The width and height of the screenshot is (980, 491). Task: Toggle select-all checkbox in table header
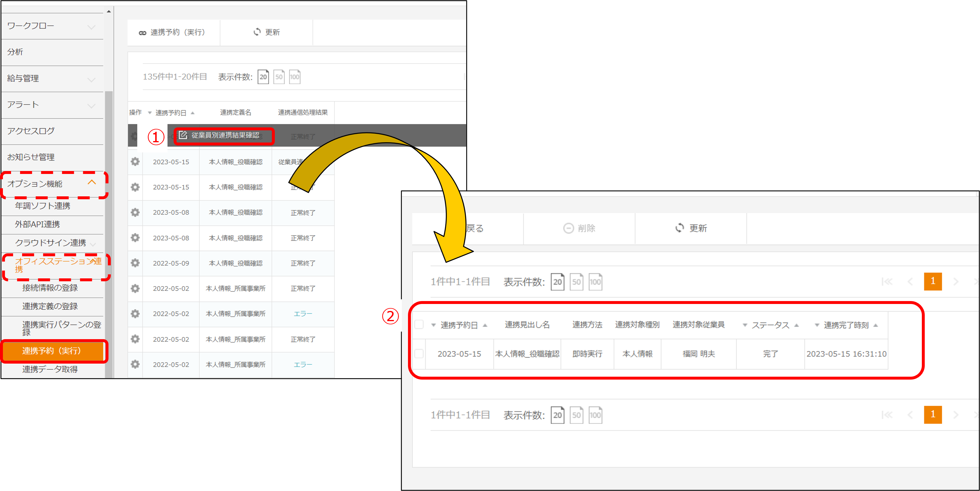[419, 325]
